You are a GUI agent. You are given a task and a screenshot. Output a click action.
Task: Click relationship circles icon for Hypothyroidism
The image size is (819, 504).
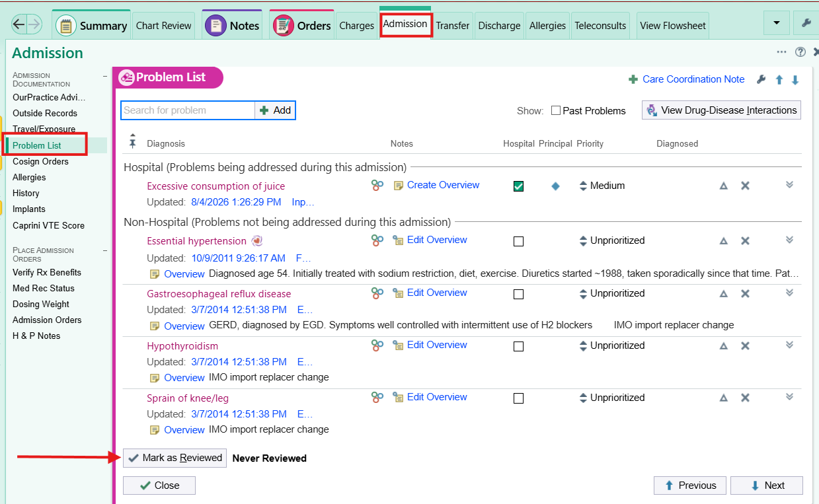(377, 345)
